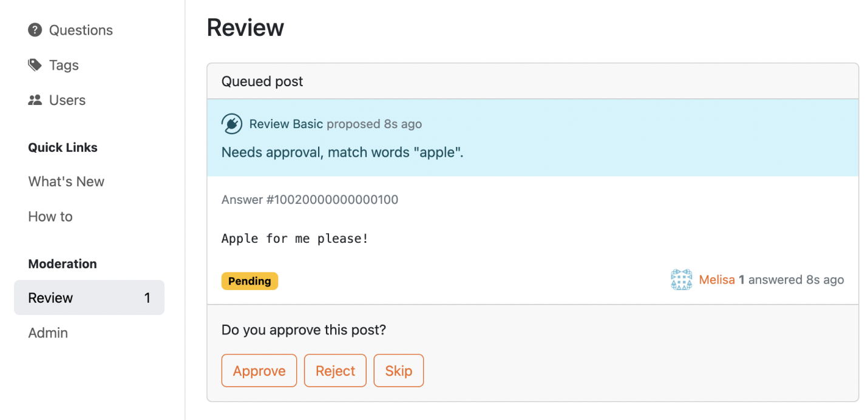
Task: Click the Queued post panel header
Action: [262, 81]
